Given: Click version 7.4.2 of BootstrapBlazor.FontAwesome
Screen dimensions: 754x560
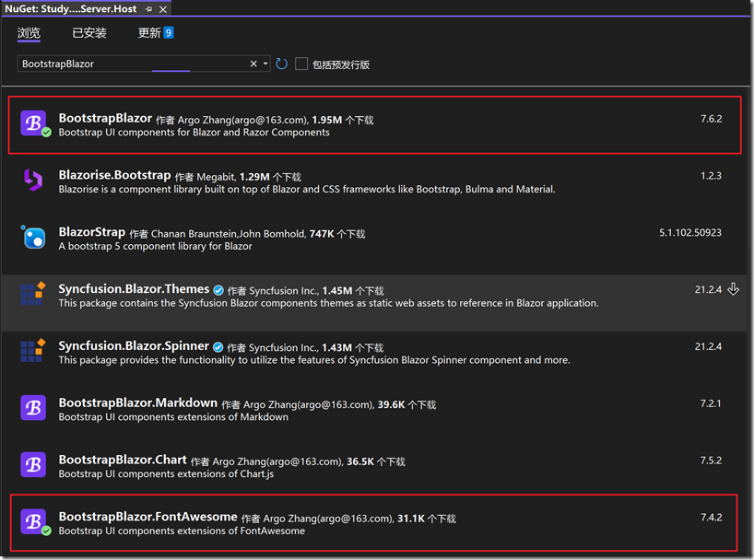Looking at the screenshot, I should [712, 518].
